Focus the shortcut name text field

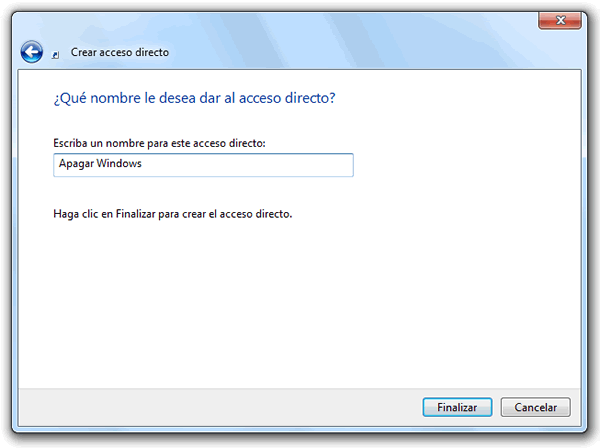coord(203,165)
